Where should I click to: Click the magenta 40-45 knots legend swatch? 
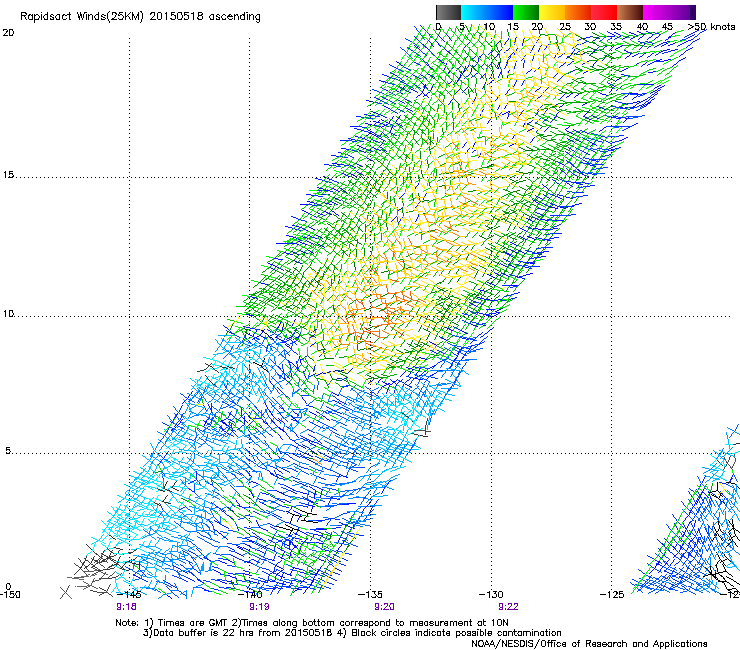(x=656, y=12)
